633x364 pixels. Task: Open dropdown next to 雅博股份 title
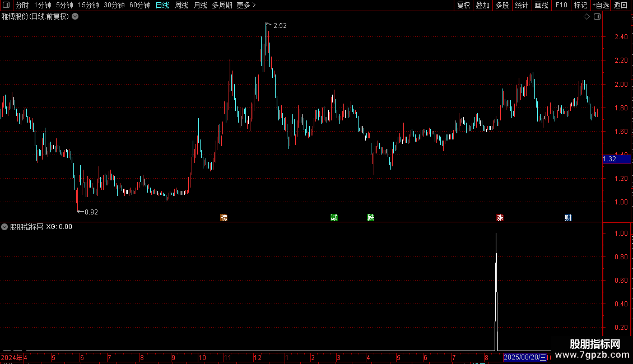click(75, 17)
